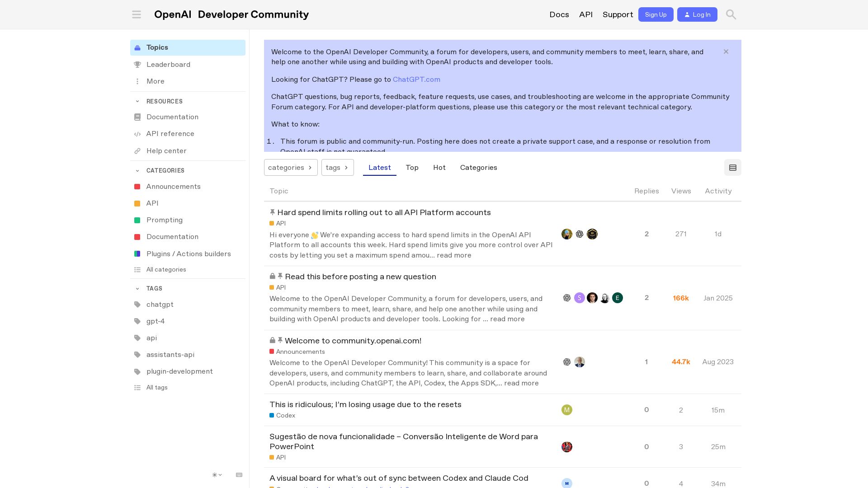This screenshot has height=488, width=868.
Task: Click the green E avatar on Read this topic
Action: click(618, 298)
